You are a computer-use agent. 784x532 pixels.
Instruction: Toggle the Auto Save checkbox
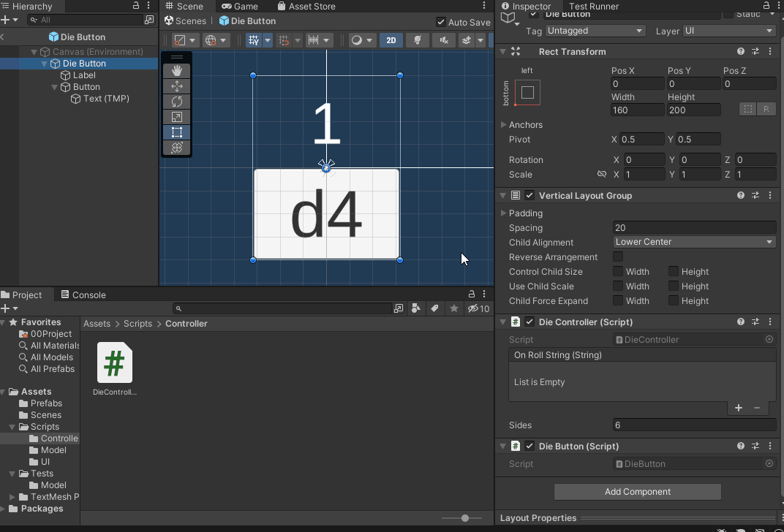(440, 22)
